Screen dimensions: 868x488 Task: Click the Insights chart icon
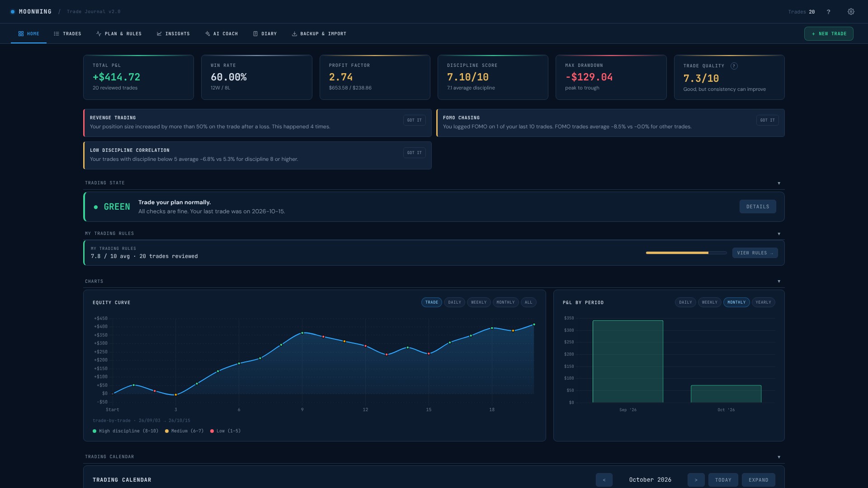point(159,34)
